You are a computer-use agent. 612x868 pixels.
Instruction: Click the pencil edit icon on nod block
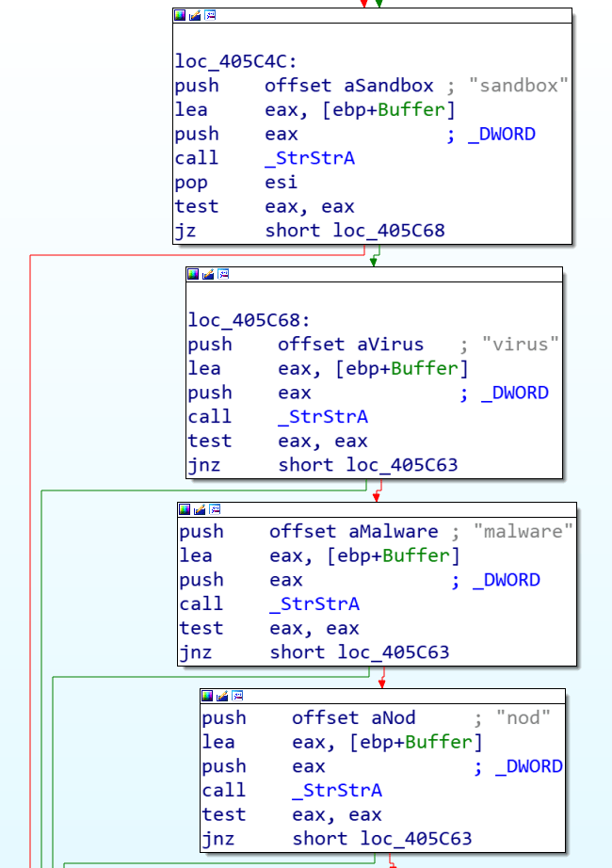click(222, 695)
